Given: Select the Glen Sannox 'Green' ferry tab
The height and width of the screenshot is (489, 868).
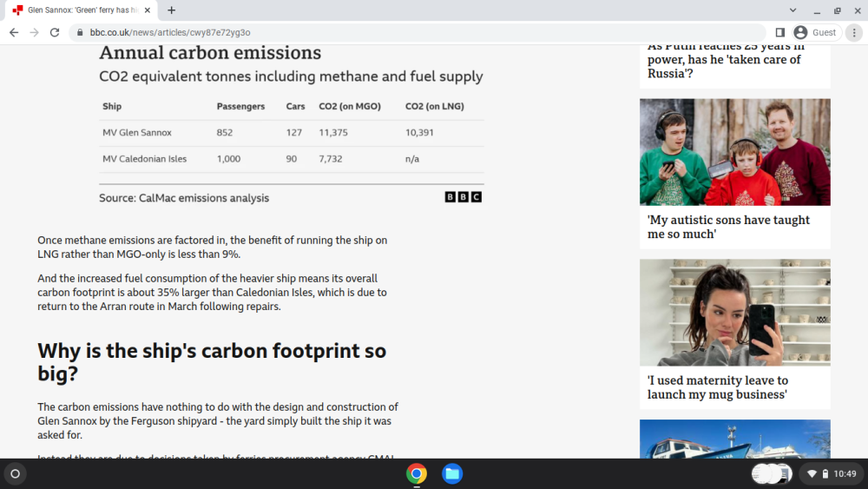Looking at the screenshot, I should pos(81,10).
